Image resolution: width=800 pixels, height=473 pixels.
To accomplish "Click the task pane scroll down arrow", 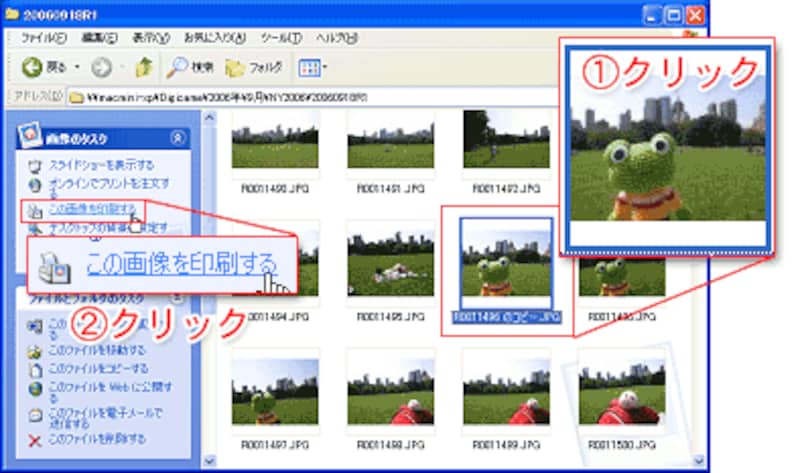I will tap(209, 461).
